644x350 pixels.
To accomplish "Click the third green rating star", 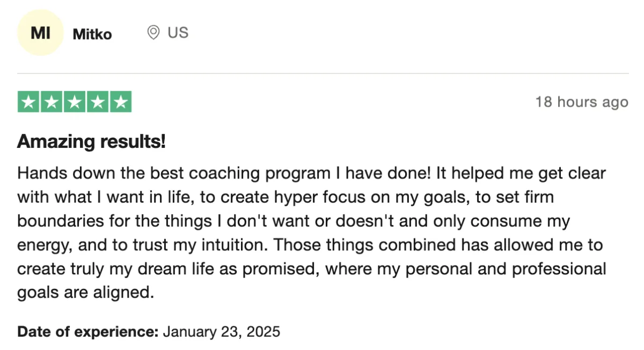I will tap(74, 102).
